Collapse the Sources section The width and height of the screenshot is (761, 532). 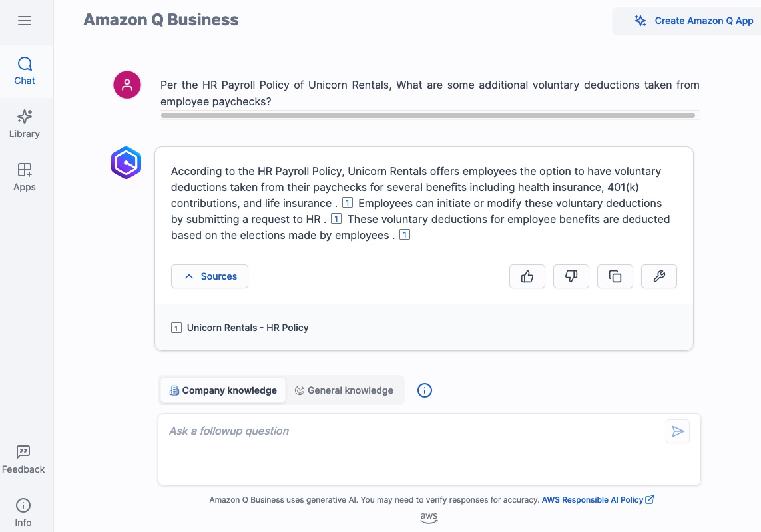pos(209,276)
